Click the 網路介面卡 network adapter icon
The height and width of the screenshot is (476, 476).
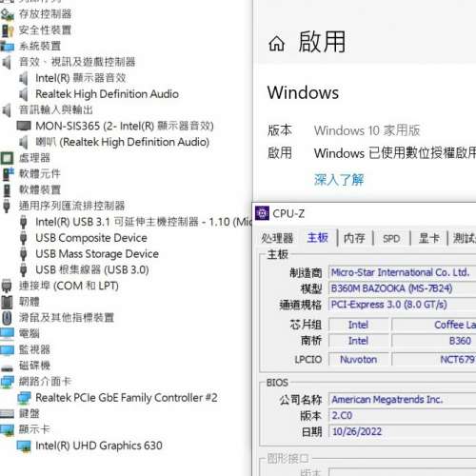[7, 382]
